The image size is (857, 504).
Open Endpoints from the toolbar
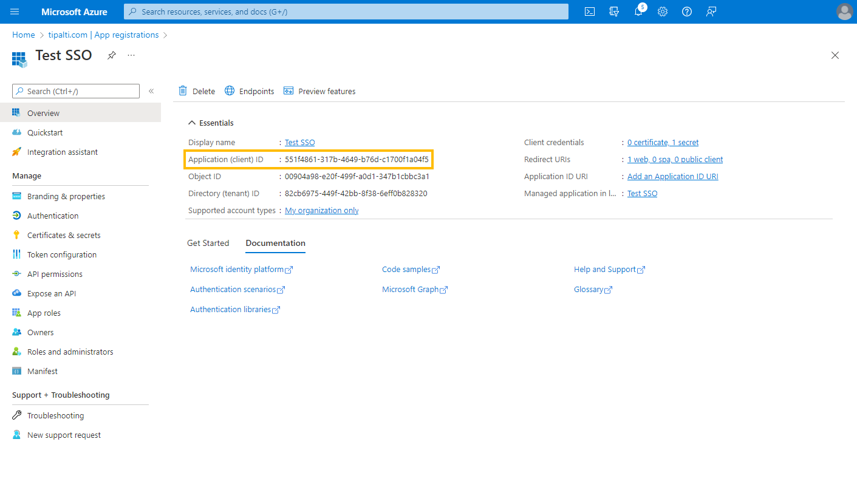pos(249,90)
